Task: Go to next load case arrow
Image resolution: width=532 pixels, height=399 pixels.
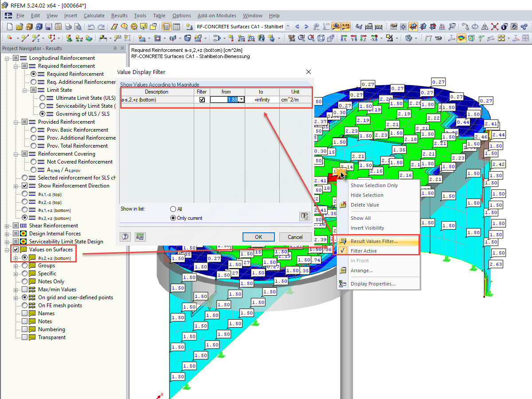Action: pos(306,27)
